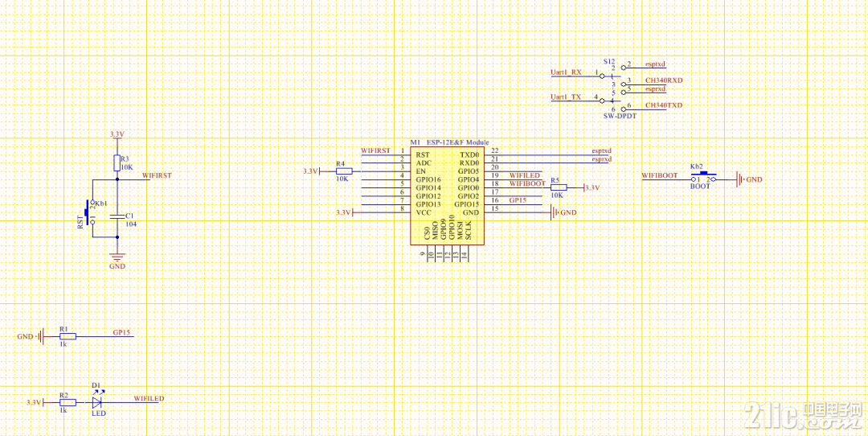Click the GPIO13 pin name
Image resolution: width=868 pixels, height=436 pixels.
428,204
